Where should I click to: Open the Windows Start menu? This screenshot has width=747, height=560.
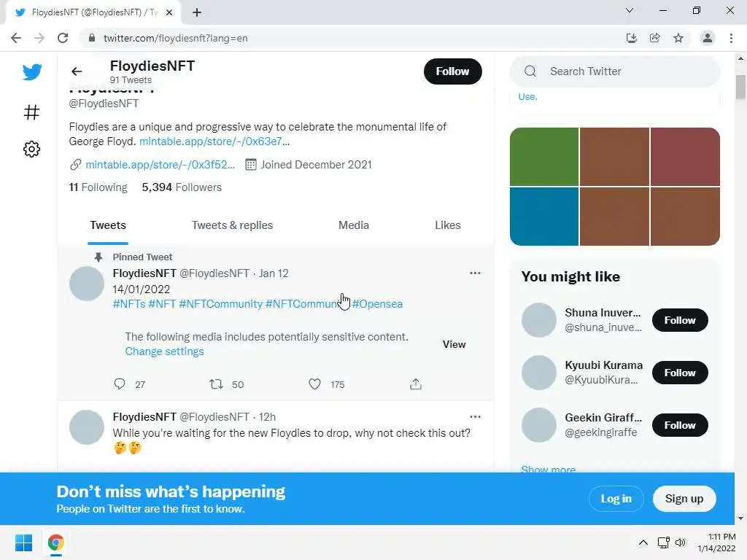pos(24,542)
